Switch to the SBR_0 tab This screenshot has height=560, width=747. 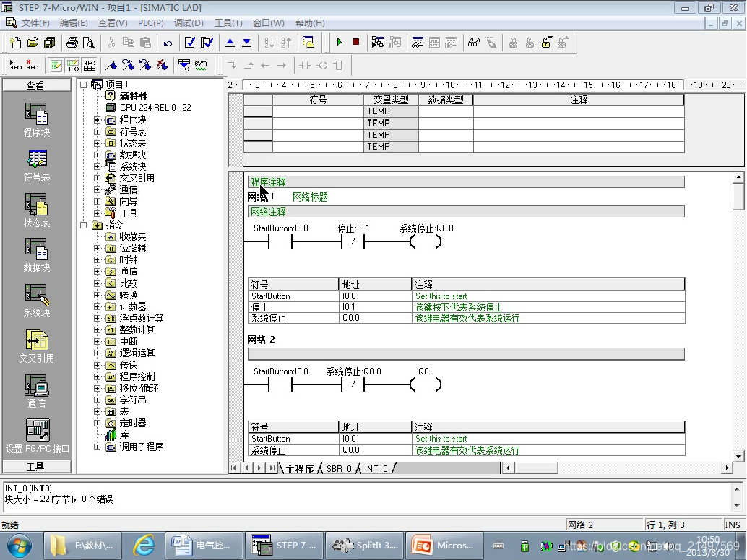click(x=339, y=468)
